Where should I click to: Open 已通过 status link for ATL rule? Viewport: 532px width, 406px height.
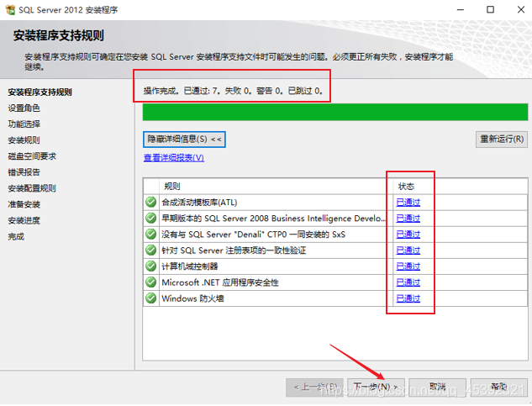coord(408,203)
